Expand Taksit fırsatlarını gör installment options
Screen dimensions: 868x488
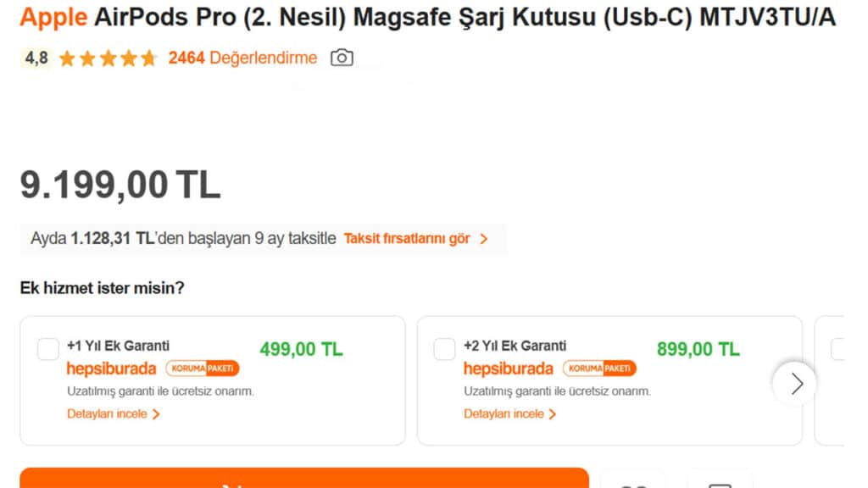tap(415, 239)
